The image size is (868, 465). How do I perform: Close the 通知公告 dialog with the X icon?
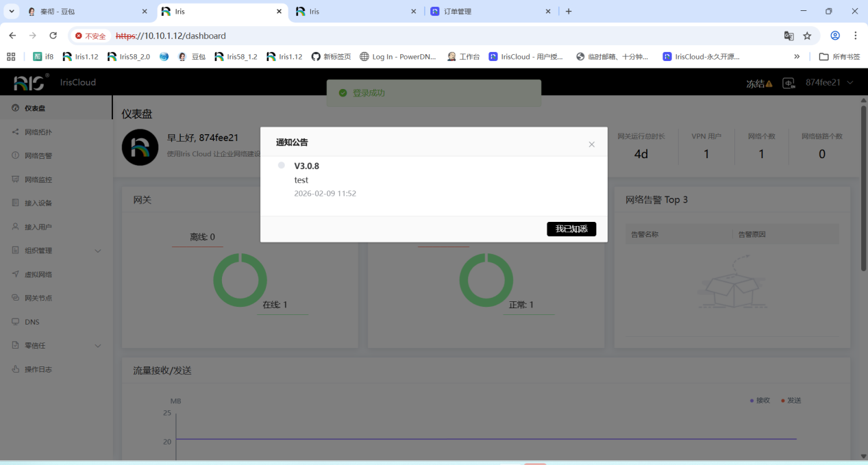(x=591, y=144)
